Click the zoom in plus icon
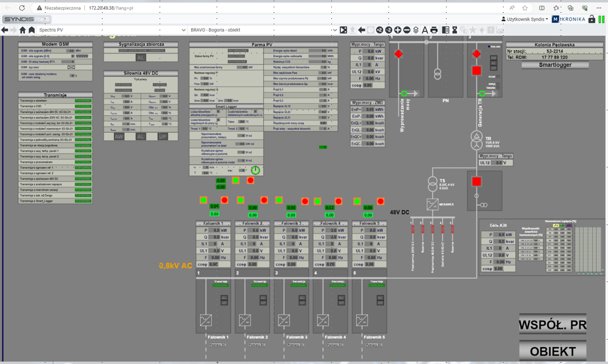This screenshot has height=364, width=608. [397, 30]
